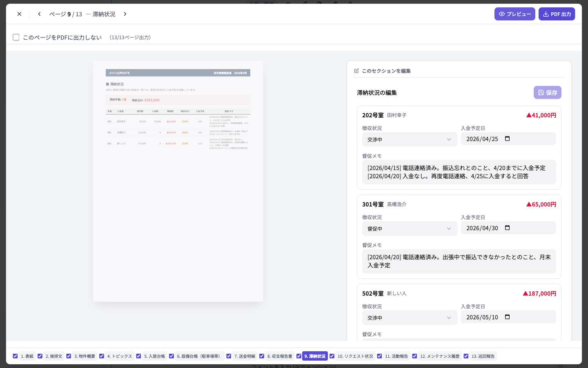Open 徴収状況 dropdown for 301号室

tap(410, 229)
